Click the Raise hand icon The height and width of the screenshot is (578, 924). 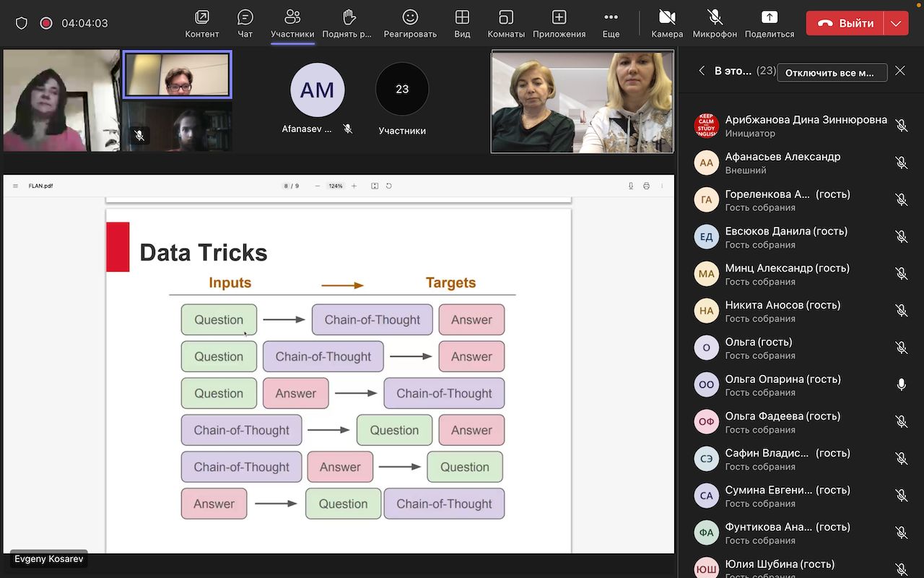[349, 17]
